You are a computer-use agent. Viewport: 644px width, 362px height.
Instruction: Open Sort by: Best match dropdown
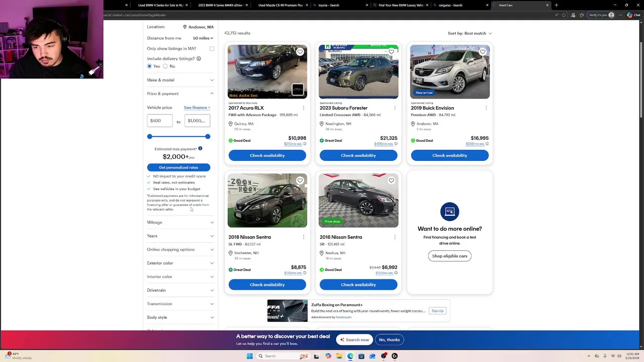(470, 33)
